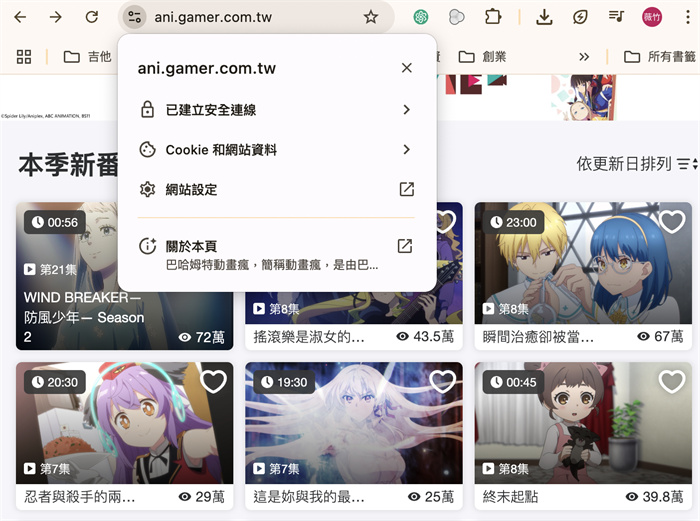700x521 pixels.
Task: Open the media controls music-note icon
Action: 616,17
